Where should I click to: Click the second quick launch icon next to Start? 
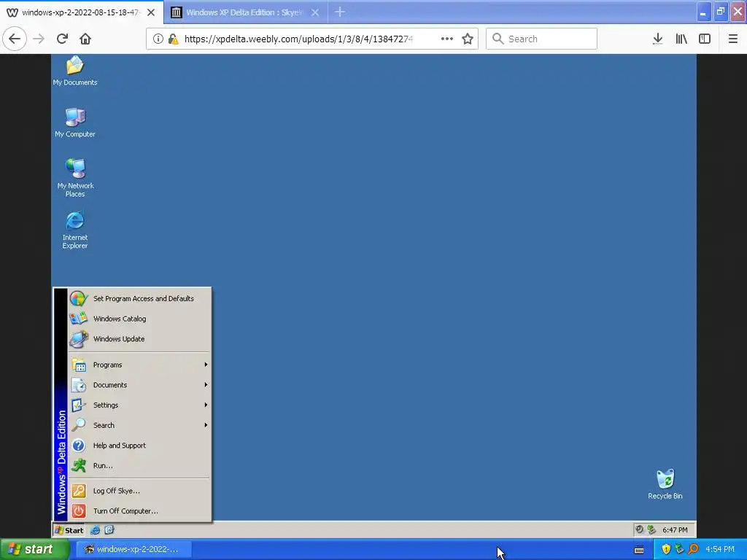point(109,530)
